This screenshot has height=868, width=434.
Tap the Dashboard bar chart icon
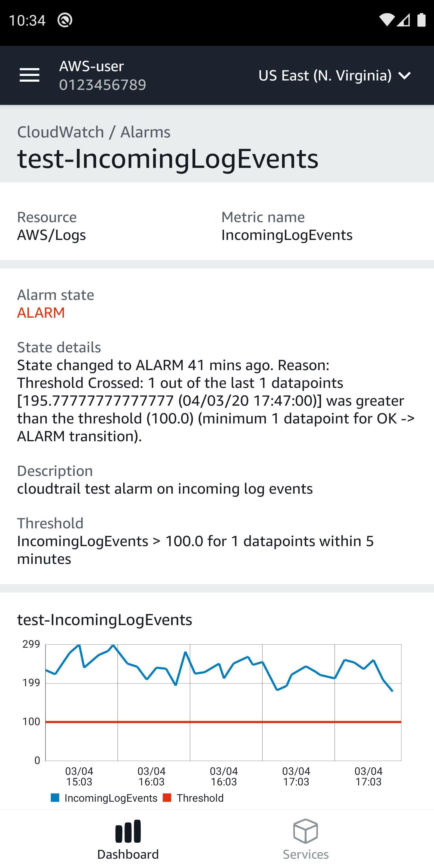tap(128, 831)
